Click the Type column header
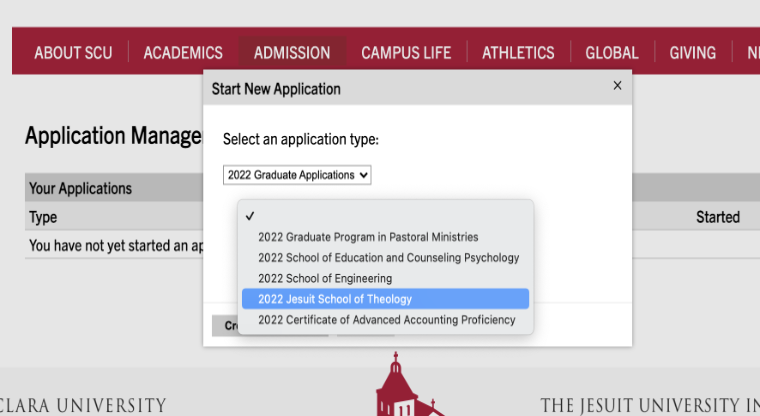This screenshot has height=416, width=760. click(44, 217)
